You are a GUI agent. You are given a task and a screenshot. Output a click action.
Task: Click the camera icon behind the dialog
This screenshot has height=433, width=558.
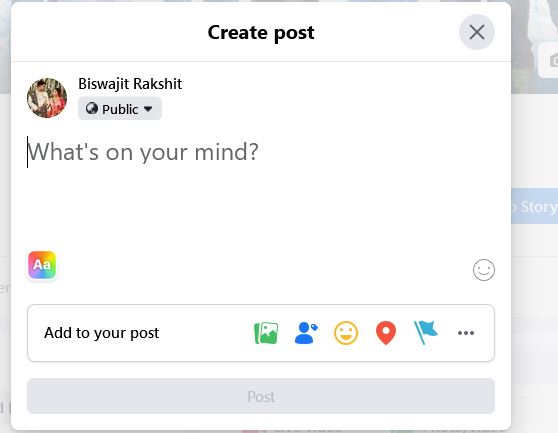pos(553,60)
